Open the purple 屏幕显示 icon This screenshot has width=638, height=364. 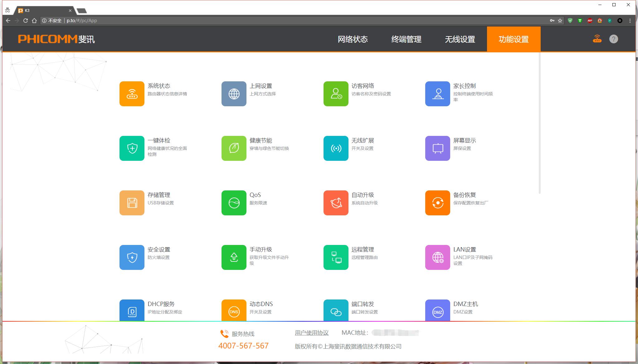point(437,148)
